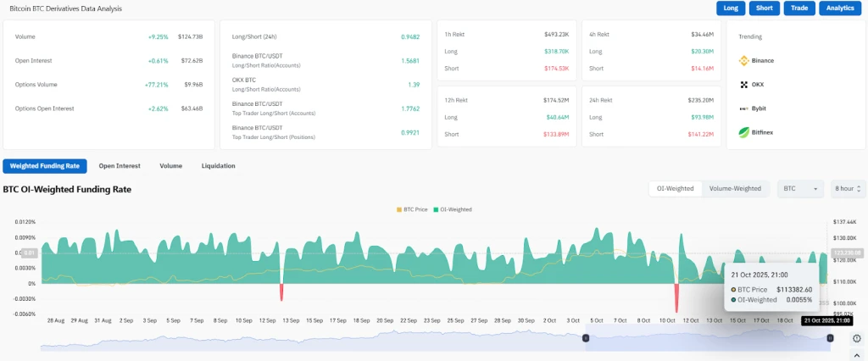Click the red negative spike near 10 Oct
The height and width of the screenshot is (361, 868).
(x=676, y=298)
